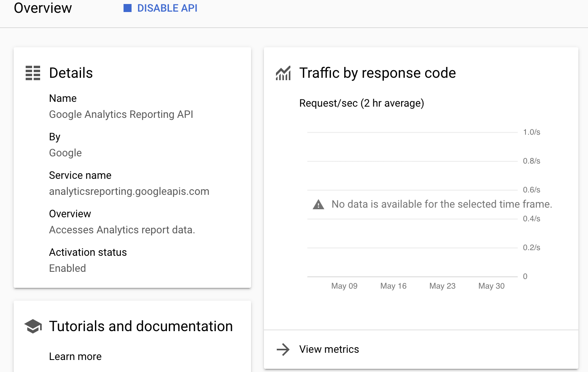
Task: Click the May 16 axis label
Action: click(393, 286)
